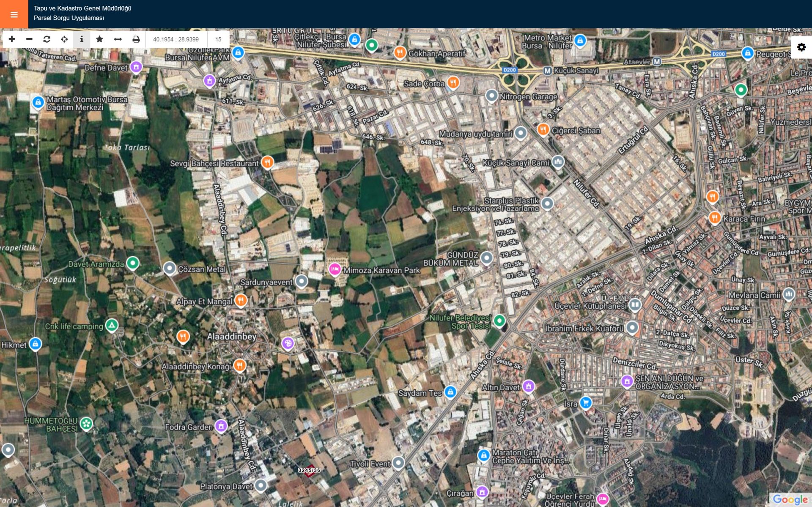Click the parcel label 3245/36
812x507 pixels.
pos(309,470)
